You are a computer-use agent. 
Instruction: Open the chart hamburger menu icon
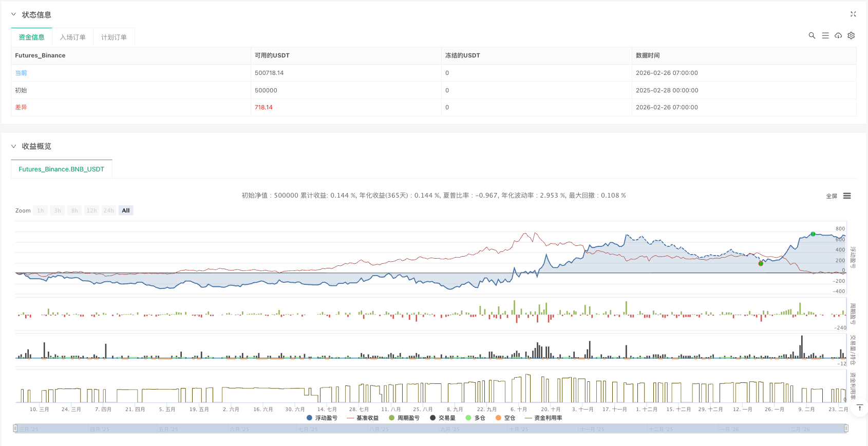[x=847, y=196]
